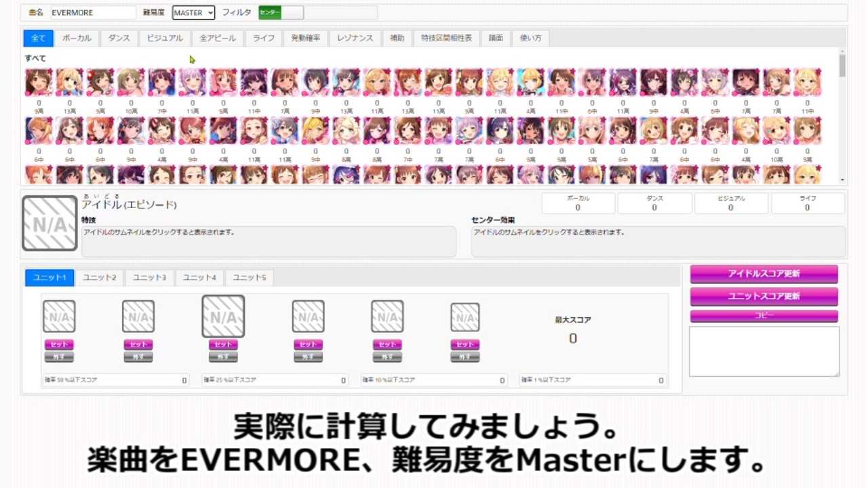Viewport: 868px width, 488px height.
Task: Click 外す under the sixth unit slot
Action: point(465,357)
